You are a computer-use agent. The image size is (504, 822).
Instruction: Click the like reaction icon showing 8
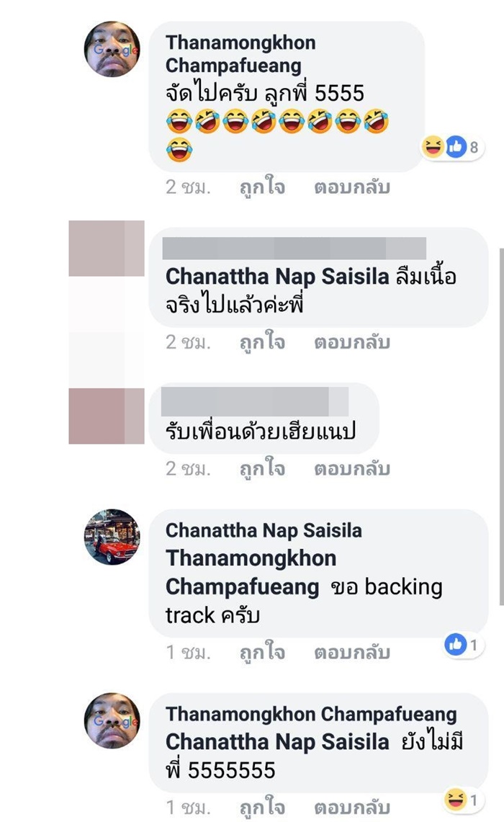click(456, 147)
